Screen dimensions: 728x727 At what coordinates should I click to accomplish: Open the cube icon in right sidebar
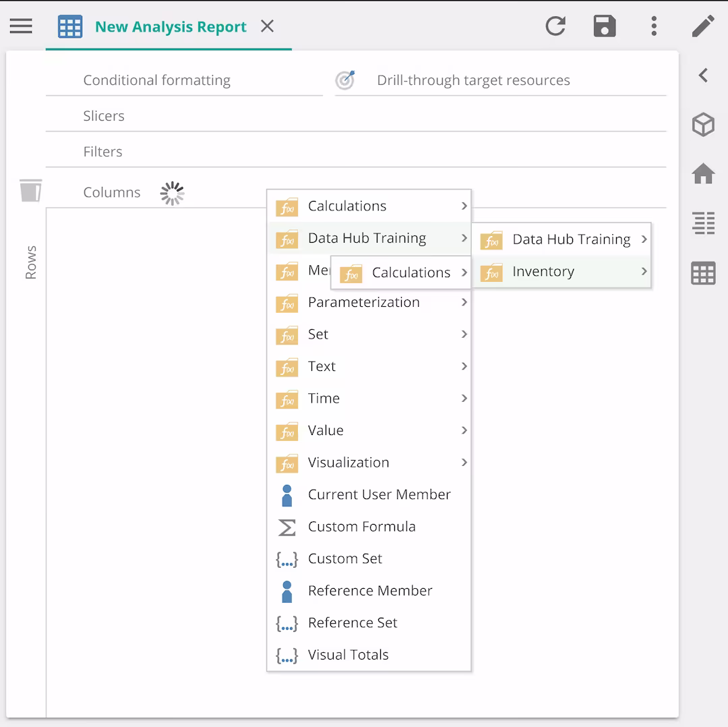[703, 125]
